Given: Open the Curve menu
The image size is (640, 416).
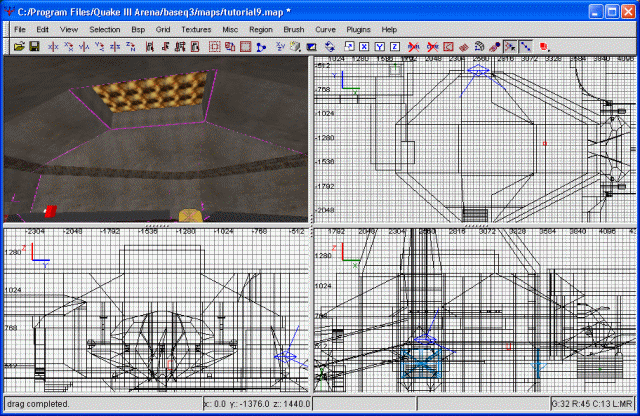Looking at the screenshot, I should [x=325, y=29].
